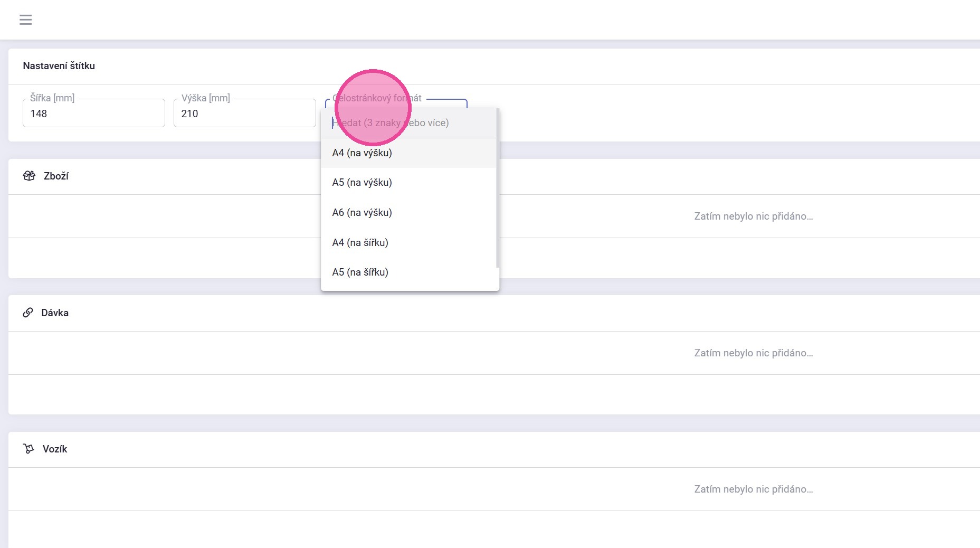Choose A5 (na šířku) from the list
This screenshot has height=548, width=980.
360,272
